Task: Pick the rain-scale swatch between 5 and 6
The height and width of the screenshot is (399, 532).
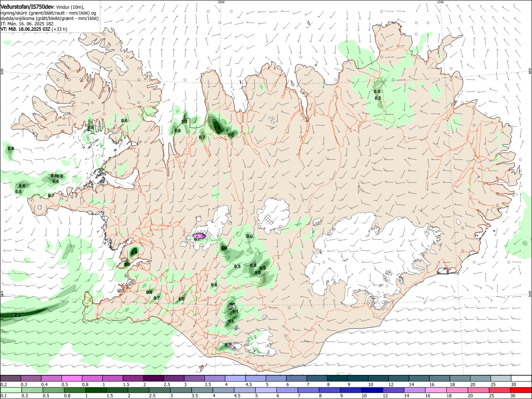Action: point(266,390)
